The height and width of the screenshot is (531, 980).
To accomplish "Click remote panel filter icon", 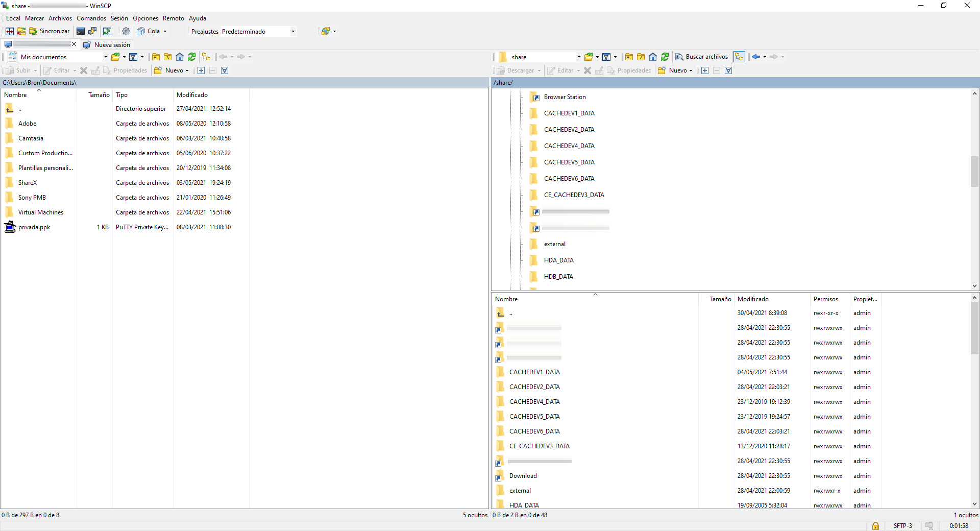I will (x=606, y=57).
